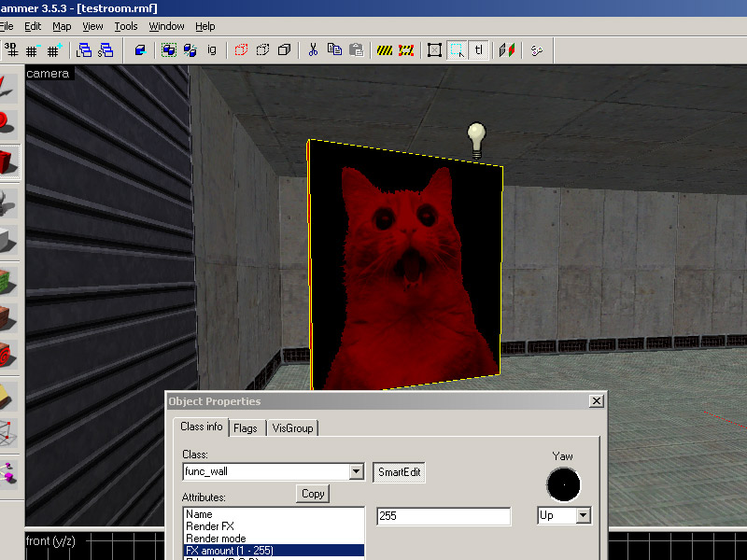Hide selected objects with red cube icon
Image resolution: width=747 pixels, height=560 pixels.
[x=241, y=49]
